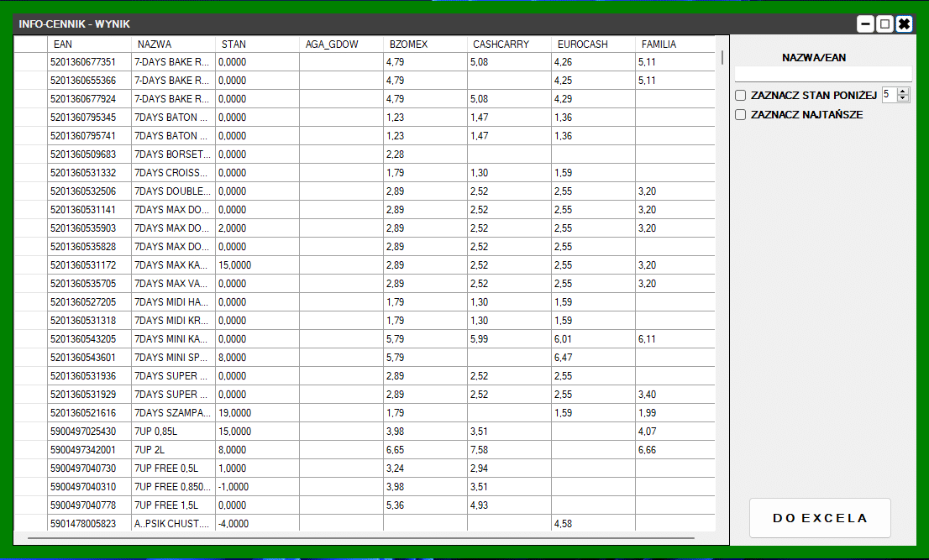The image size is (929, 560).
Task: Click EAN cell 5201360509683
Action: 89,154
